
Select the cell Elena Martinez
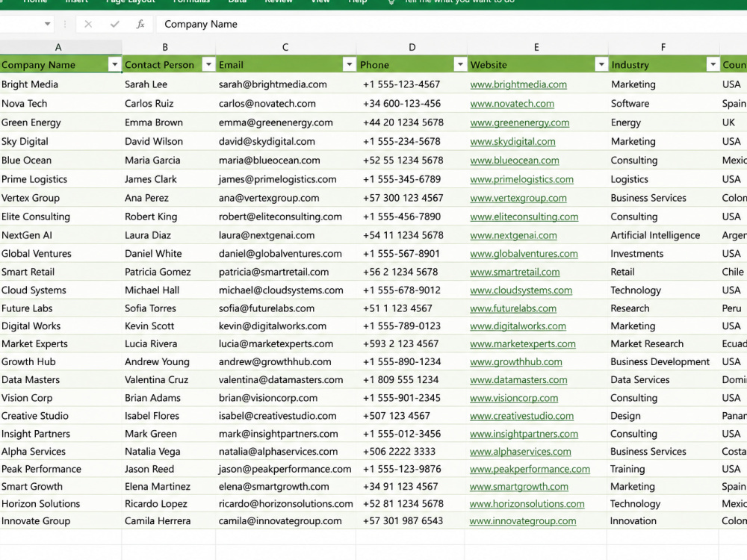[169, 487]
